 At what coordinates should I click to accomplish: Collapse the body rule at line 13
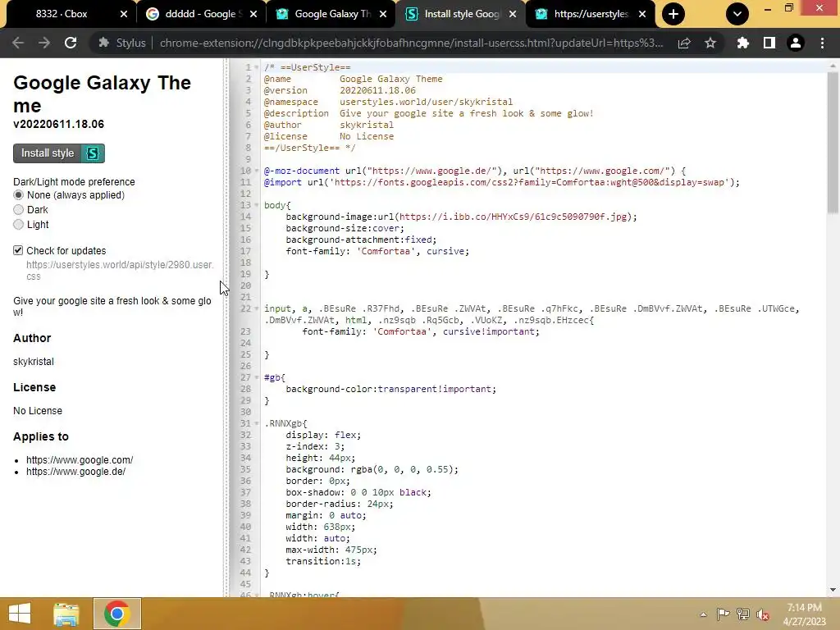[x=257, y=205]
